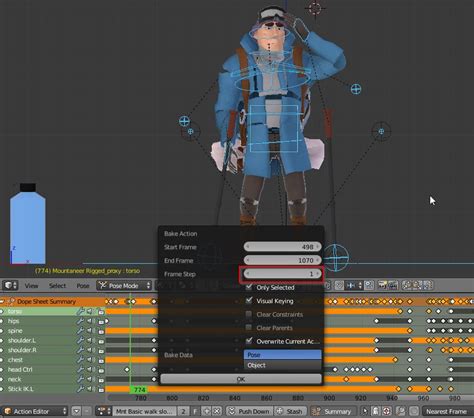Open the 3D view editor type selector
474x418 pixels.
10,285
